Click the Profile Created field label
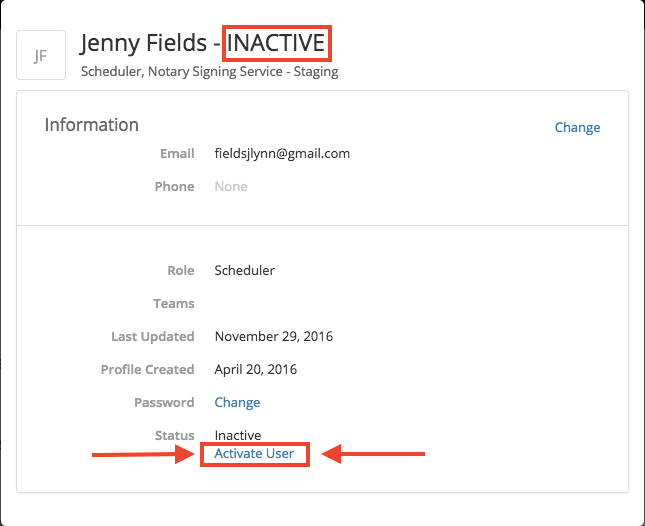The height and width of the screenshot is (526, 645). [x=147, y=369]
